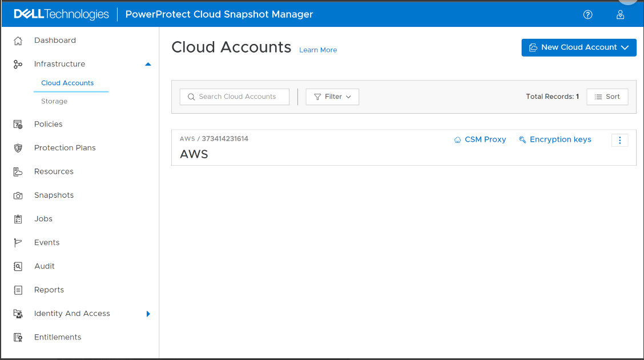Click the Policies sidebar icon
644x360 pixels.
click(x=18, y=125)
